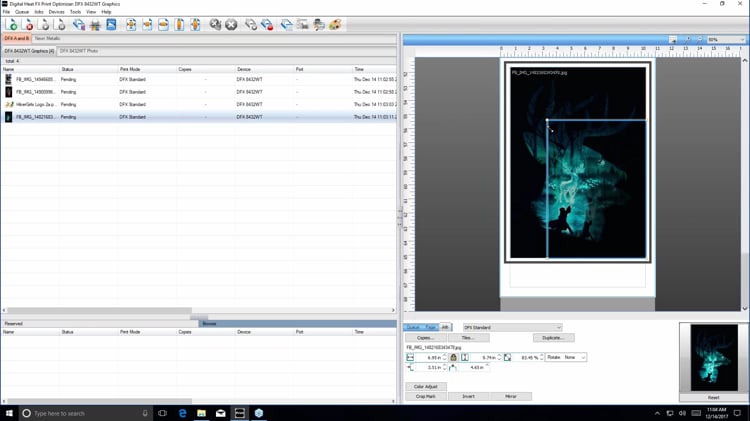Click the scale field showing 83.45 %
Viewport: 750px width, 421px height.
(526, 357)
